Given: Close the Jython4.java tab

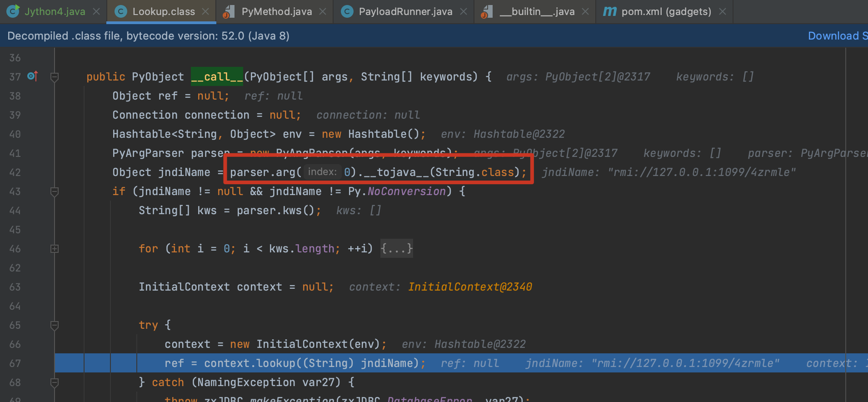Looking at the screenshot, I should tap(96, 12).
